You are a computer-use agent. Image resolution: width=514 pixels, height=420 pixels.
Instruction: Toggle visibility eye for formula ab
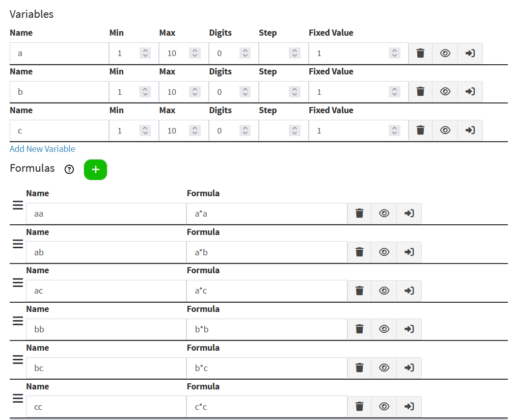click(x=384, y=252)
